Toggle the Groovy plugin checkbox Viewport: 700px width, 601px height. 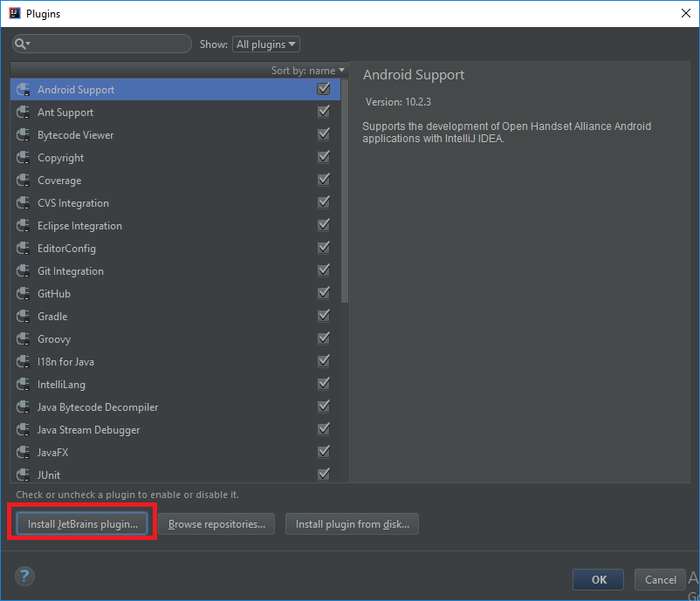pyautogui.click(x=324, y=338)
